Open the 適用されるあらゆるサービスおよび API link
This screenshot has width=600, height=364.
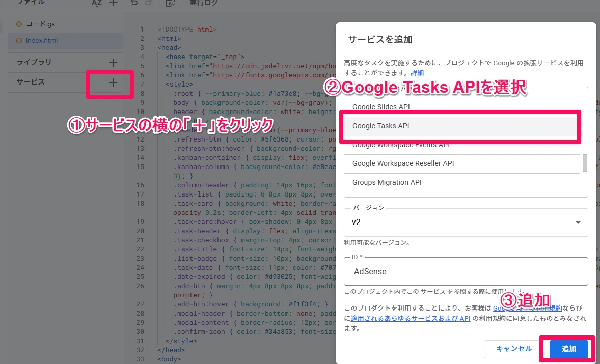tap(411, 318)
